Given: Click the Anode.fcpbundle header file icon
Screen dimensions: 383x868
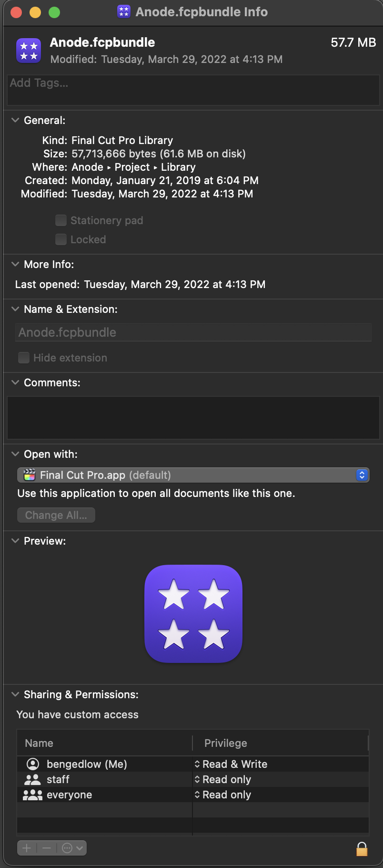Looking at the screenshot, I should tap(29, 51).
